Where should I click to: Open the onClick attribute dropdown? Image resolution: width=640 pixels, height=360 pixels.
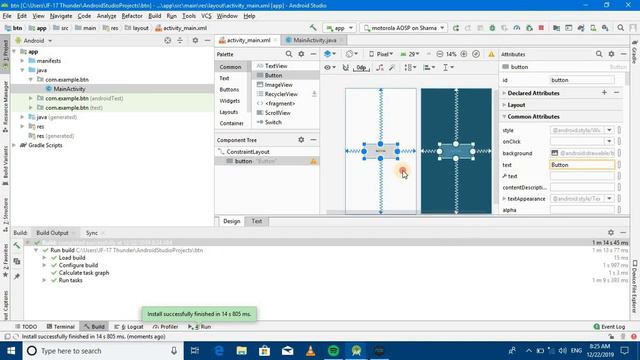coord(609,141)
